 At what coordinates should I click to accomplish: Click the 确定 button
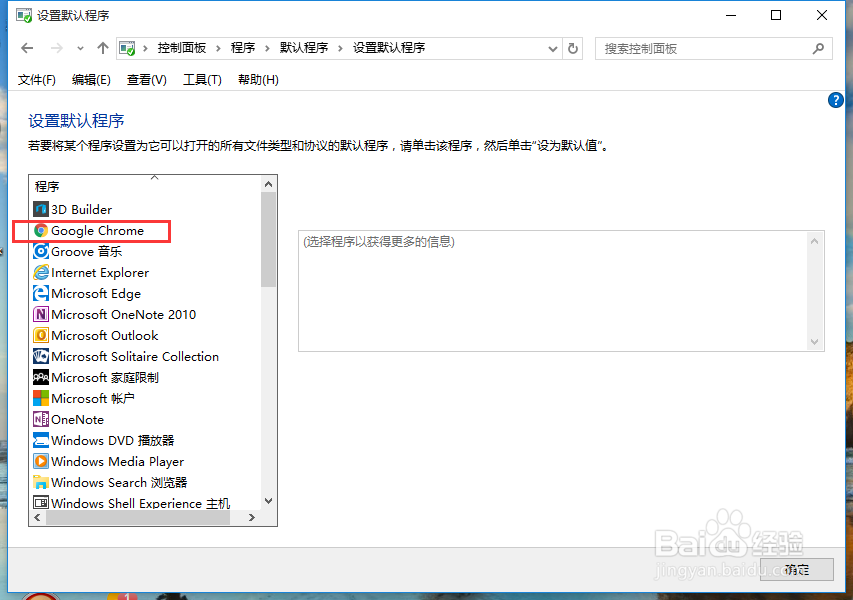click(x=796, y=570)
